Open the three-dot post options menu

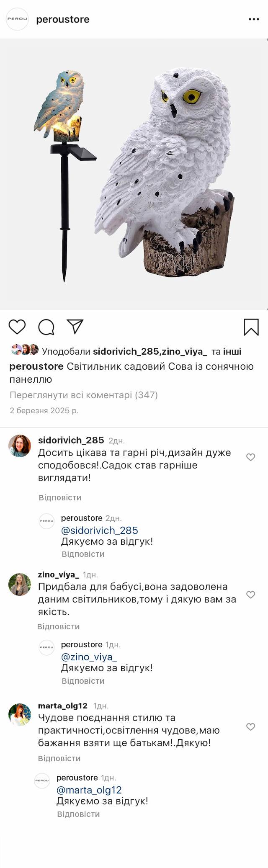tap(254, 19)
